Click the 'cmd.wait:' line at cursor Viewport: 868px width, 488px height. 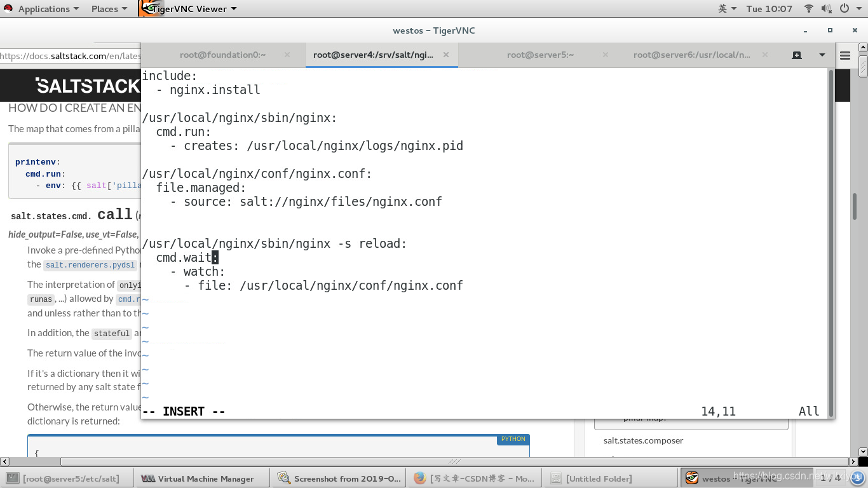(x=187, y=257)
